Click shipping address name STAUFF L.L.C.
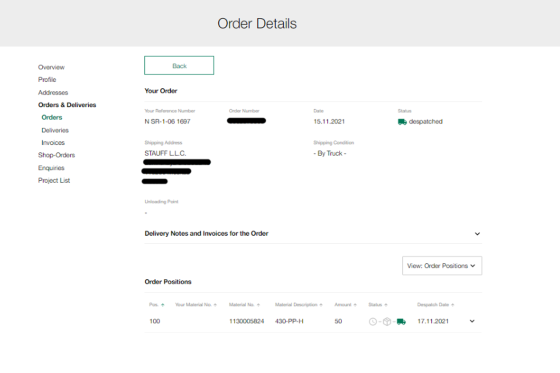 point(165,153)
